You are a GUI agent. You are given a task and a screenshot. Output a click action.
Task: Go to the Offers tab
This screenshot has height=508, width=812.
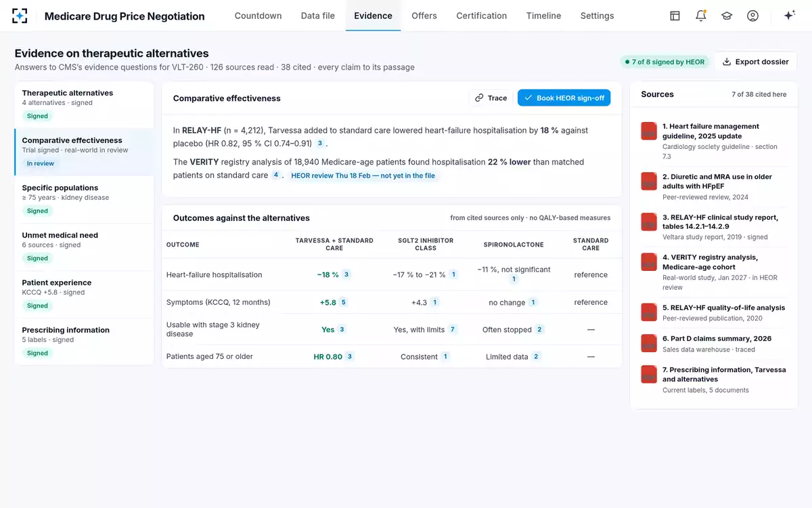click(424, 16)
